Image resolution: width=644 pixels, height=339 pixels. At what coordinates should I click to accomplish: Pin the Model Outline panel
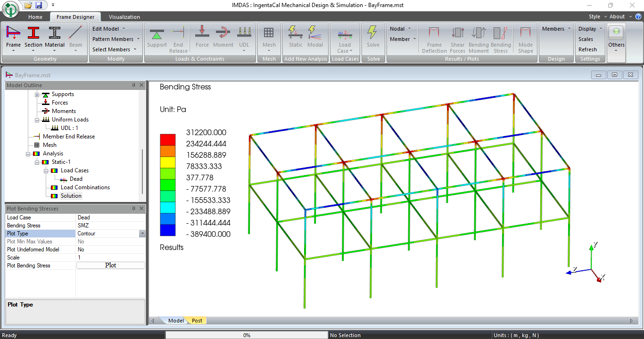tap(133, 85)
